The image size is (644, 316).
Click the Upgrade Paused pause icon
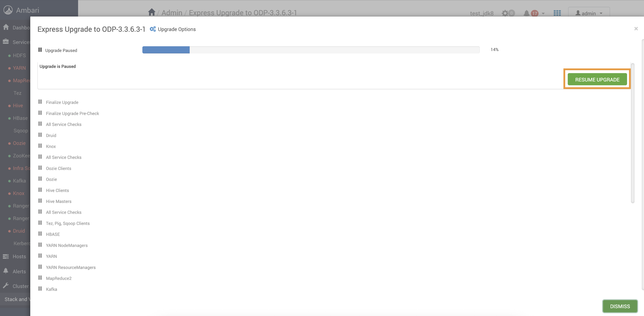[40, 50]
